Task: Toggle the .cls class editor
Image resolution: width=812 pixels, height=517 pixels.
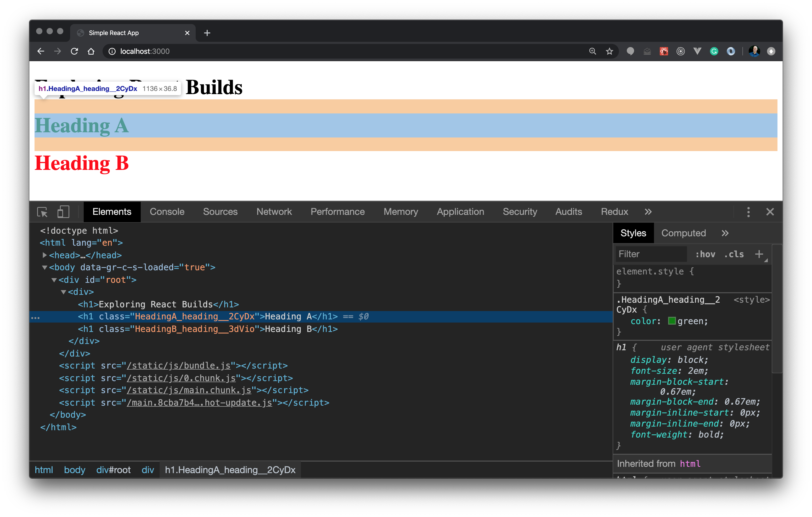Action: point(734,254)
